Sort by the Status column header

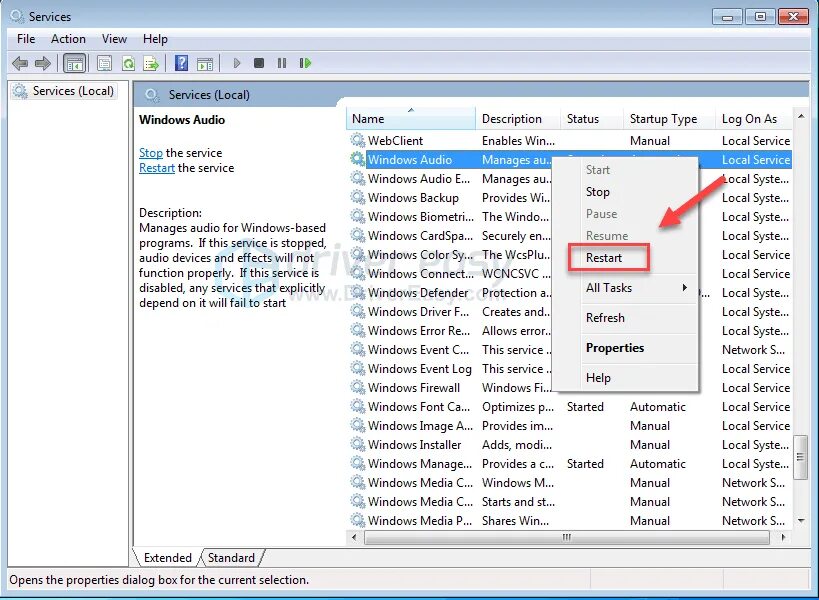(x=592, y=119)
